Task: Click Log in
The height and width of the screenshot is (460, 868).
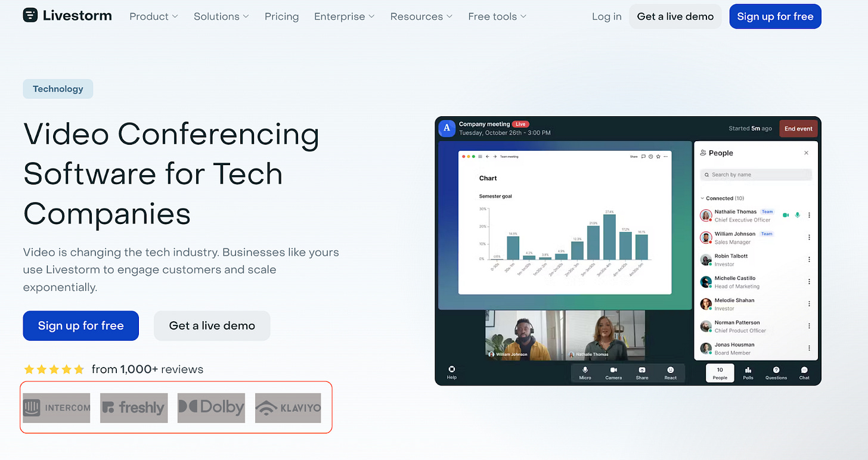Action: [x=607, y=17]
